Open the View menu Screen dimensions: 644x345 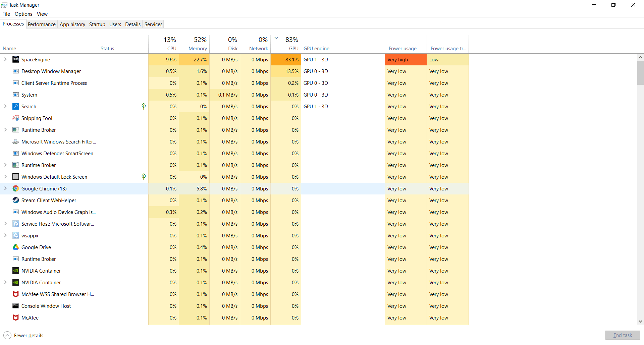coord(42,14)
